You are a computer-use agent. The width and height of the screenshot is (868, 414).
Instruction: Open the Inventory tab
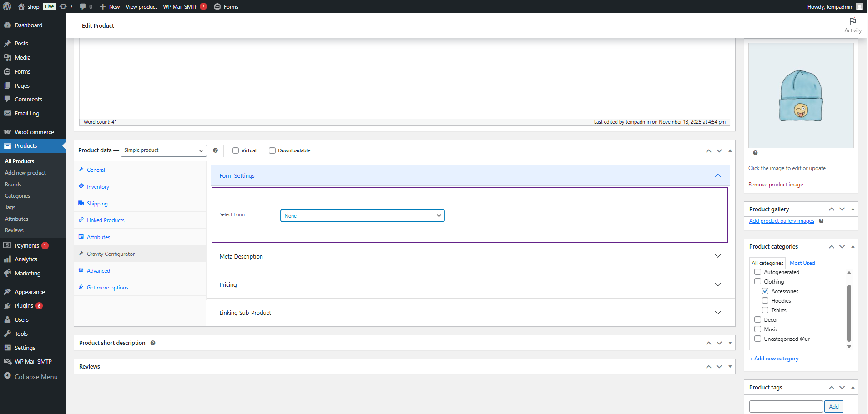point(98,187)
